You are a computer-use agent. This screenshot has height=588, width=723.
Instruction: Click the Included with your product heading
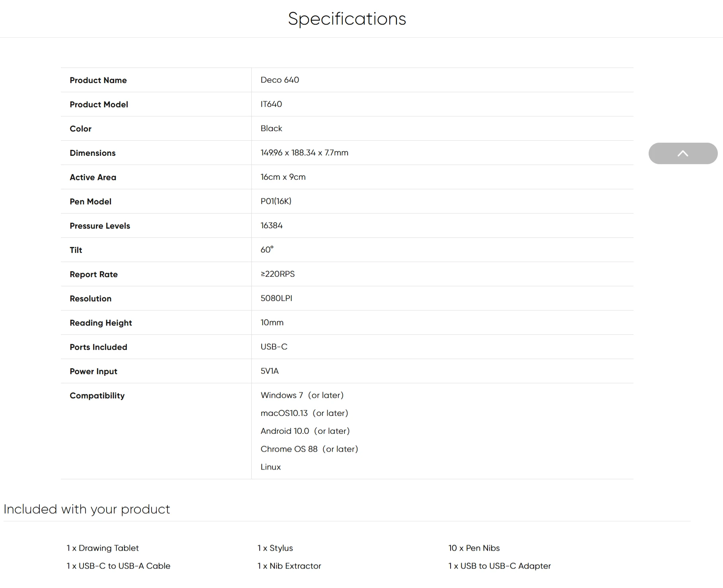tap(87, 509)
